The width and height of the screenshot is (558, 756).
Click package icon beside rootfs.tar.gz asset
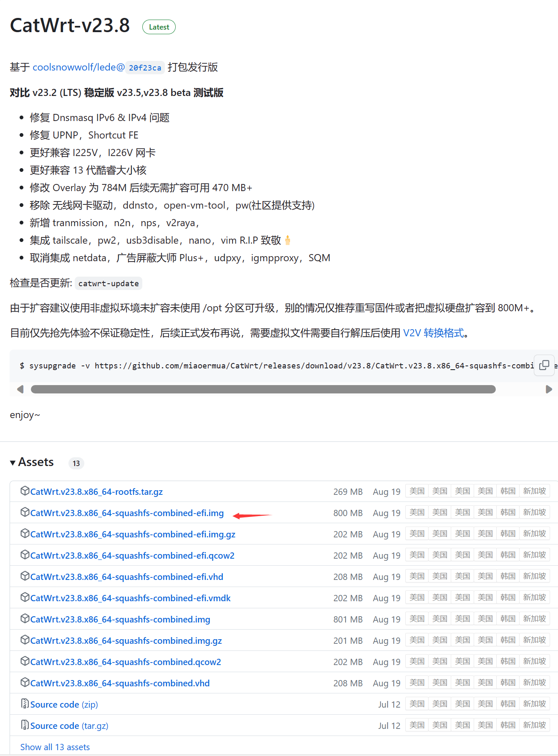[25, 491]
